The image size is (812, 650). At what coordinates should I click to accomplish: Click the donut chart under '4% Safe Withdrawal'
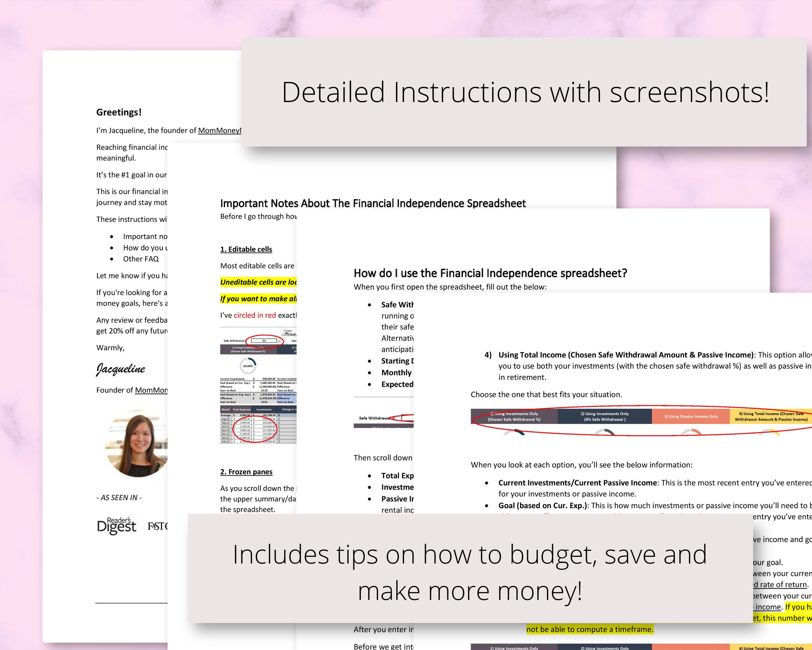click(605, 433)
